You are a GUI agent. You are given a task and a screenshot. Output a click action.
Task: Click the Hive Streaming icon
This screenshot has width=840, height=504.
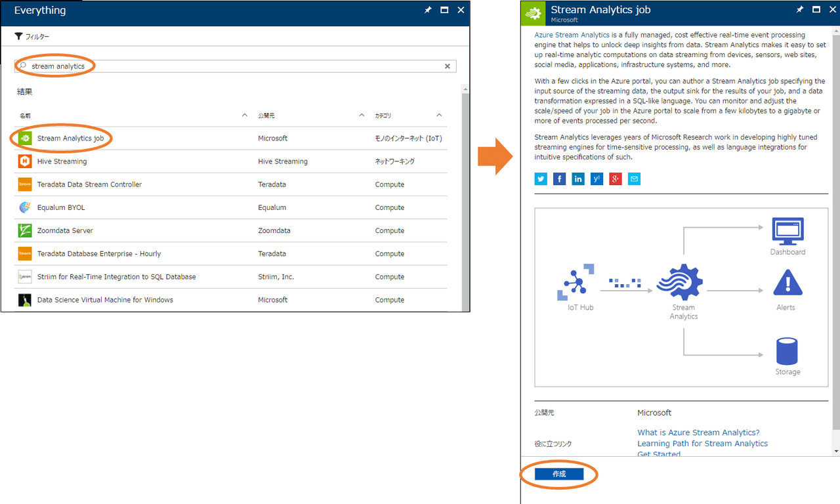point(25,161)
